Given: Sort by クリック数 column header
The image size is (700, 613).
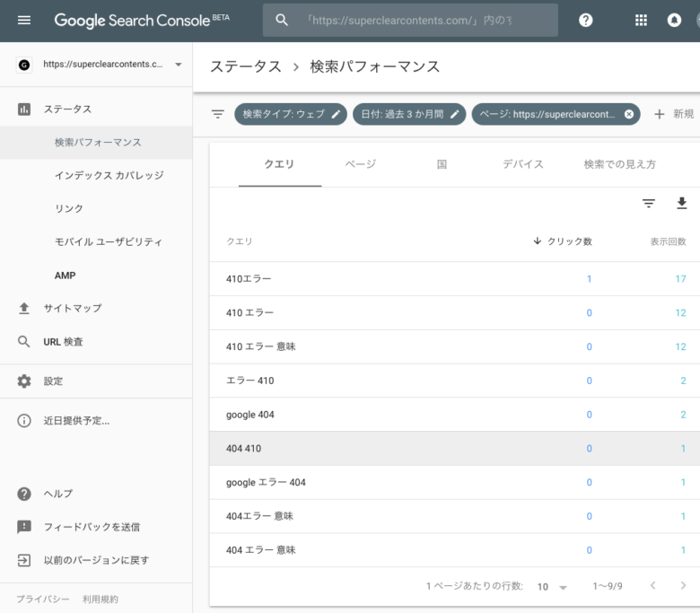Looking at the screenshot, I should [x=563, y=241].
